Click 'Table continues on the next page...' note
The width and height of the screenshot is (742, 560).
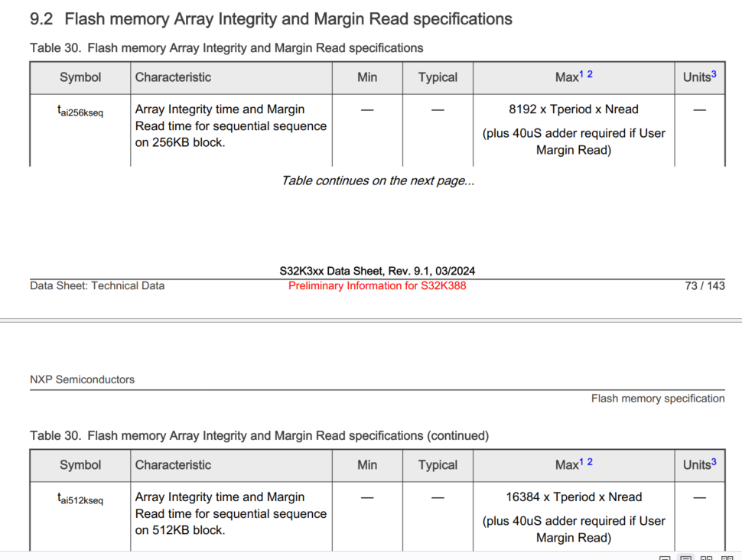click(378, 181)
